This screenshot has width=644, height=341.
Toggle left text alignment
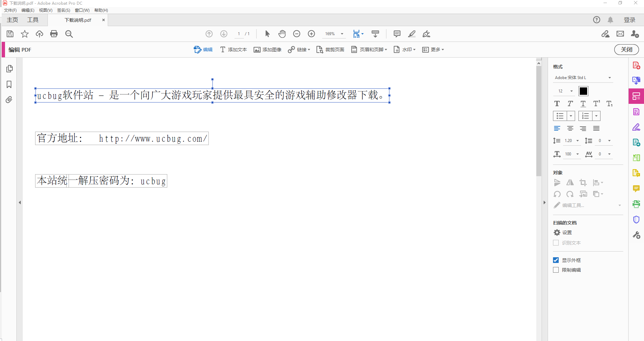pos(557,128)
